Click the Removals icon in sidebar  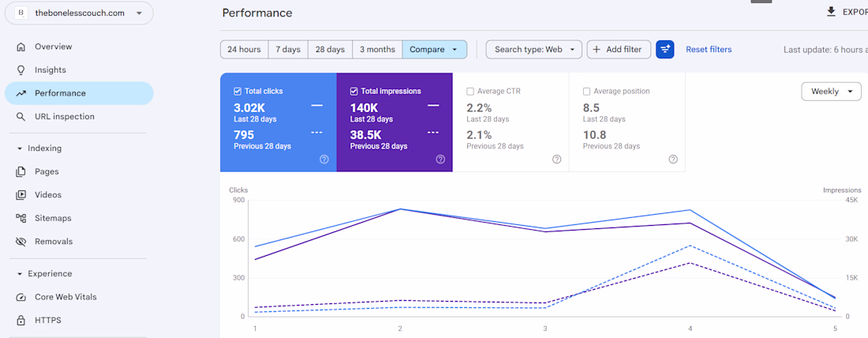click(x=21, y=242)
